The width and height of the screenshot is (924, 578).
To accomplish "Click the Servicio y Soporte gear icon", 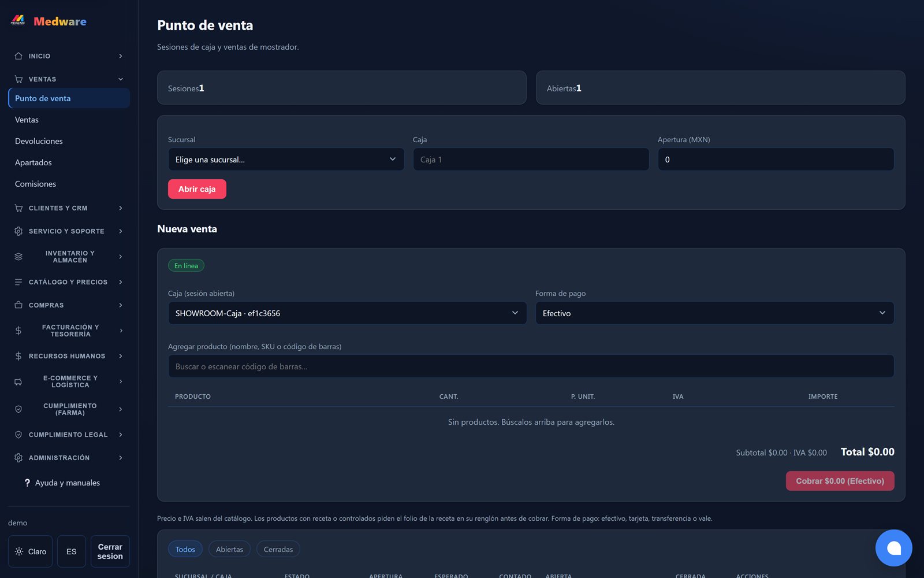I will tap(18, 231).
